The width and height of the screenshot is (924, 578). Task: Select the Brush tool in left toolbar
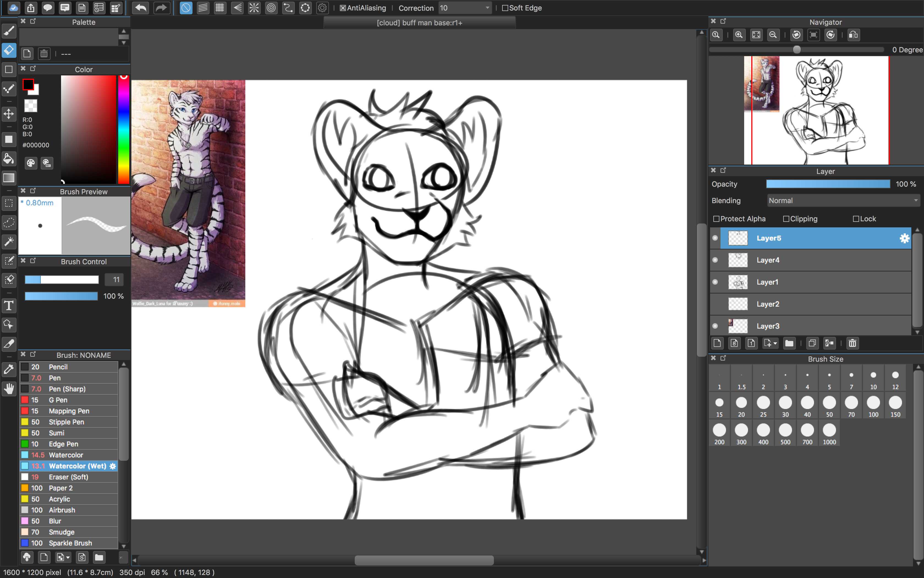(x=9, y=31)
